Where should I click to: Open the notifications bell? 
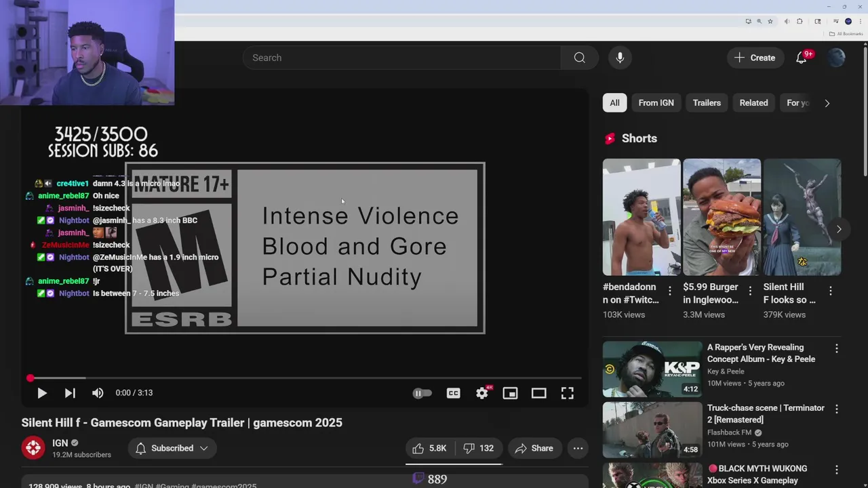(x=802, y=58)
